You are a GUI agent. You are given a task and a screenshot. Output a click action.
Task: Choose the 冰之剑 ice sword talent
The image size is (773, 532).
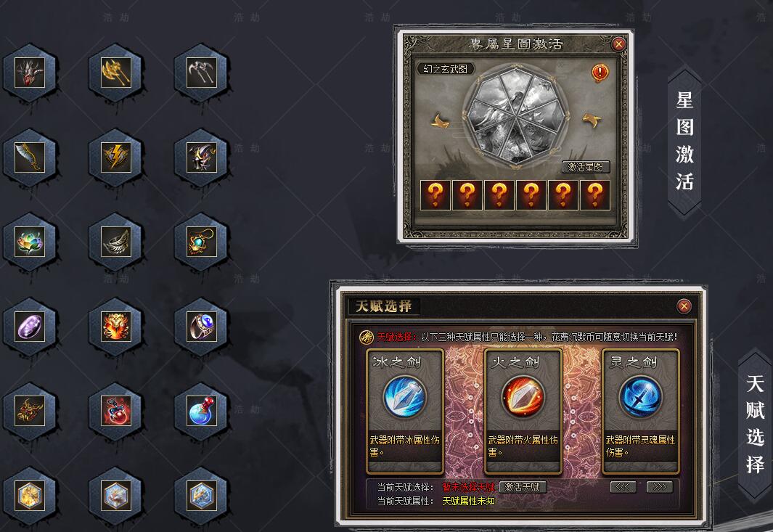coord(405,412)
